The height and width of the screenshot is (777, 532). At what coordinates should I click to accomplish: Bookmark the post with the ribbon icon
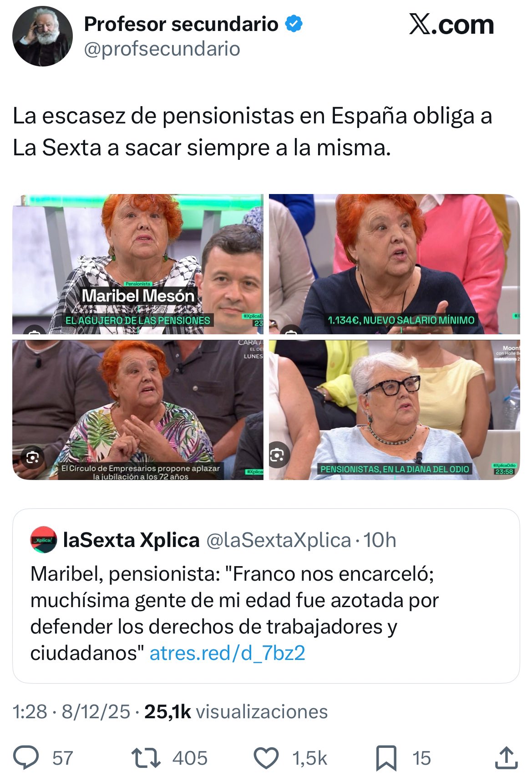(386, 758)
